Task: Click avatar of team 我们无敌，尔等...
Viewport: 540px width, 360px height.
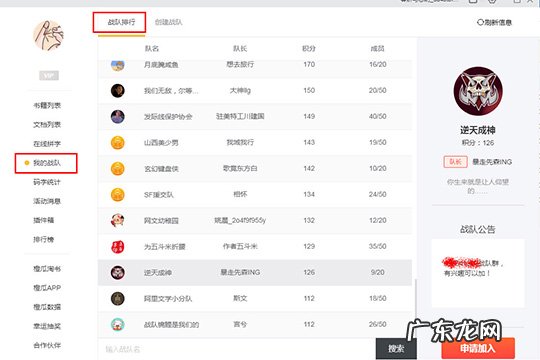Action: pyautogui.click(x=117, y=91)
